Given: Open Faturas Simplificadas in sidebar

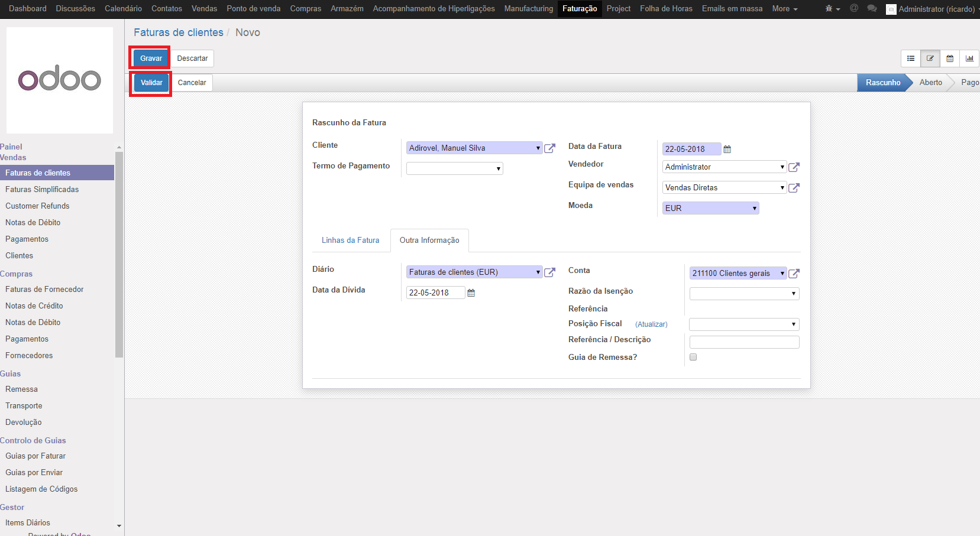Looking at the screenshot, I should pyautogui.click(x=42, y=190).
